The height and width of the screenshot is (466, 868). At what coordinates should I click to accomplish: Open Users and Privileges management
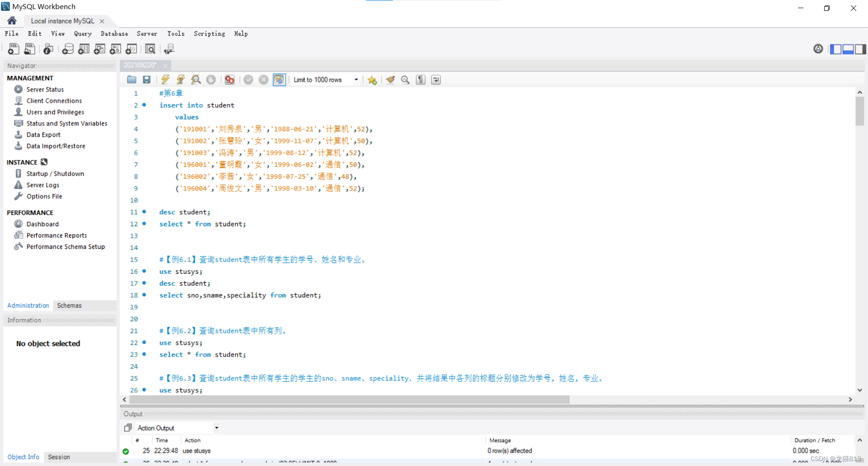point(55,112)
